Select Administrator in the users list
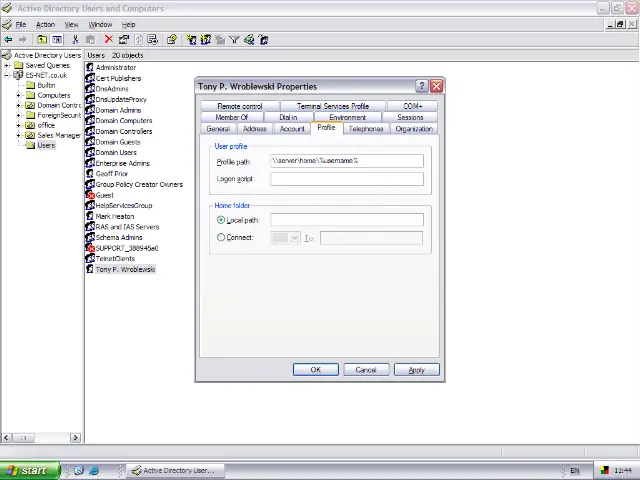Screen dimensions: 640x480 [x=116, y=67]
